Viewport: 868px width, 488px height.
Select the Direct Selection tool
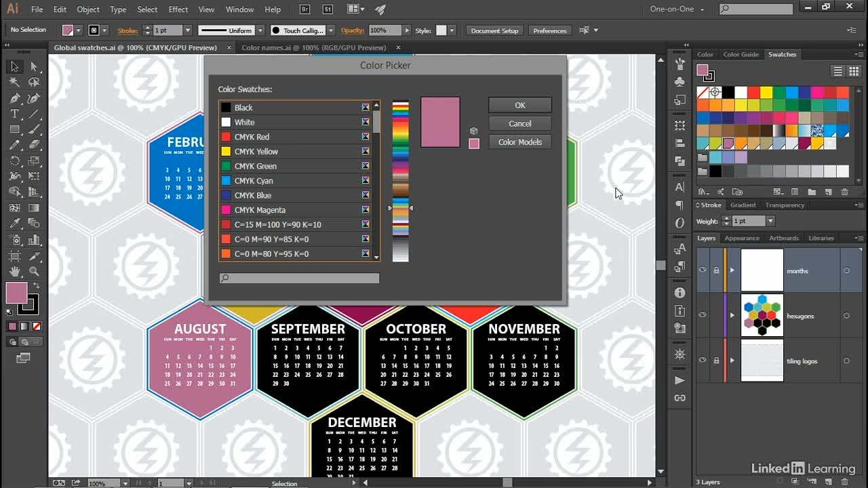coord(34,66)
